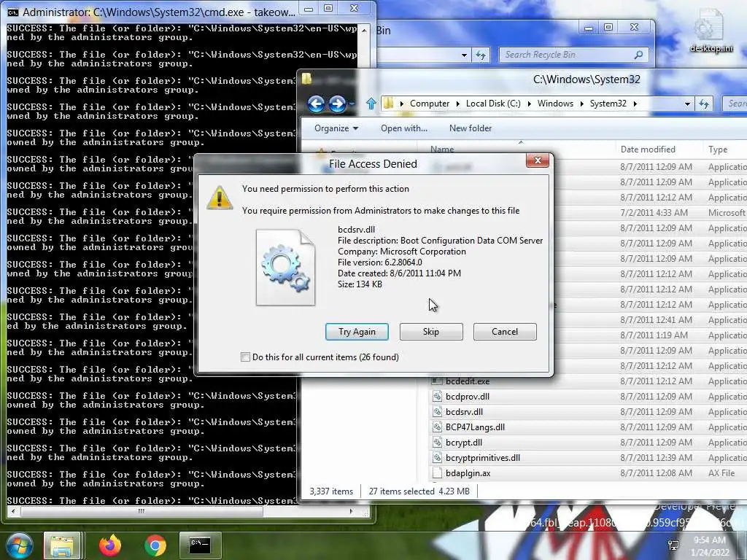Click bcrypt.dll file icon

point(436,443)
